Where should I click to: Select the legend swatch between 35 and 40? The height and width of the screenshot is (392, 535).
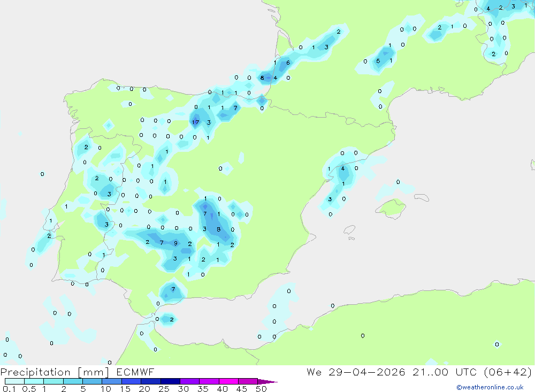[x=209, y=381]
